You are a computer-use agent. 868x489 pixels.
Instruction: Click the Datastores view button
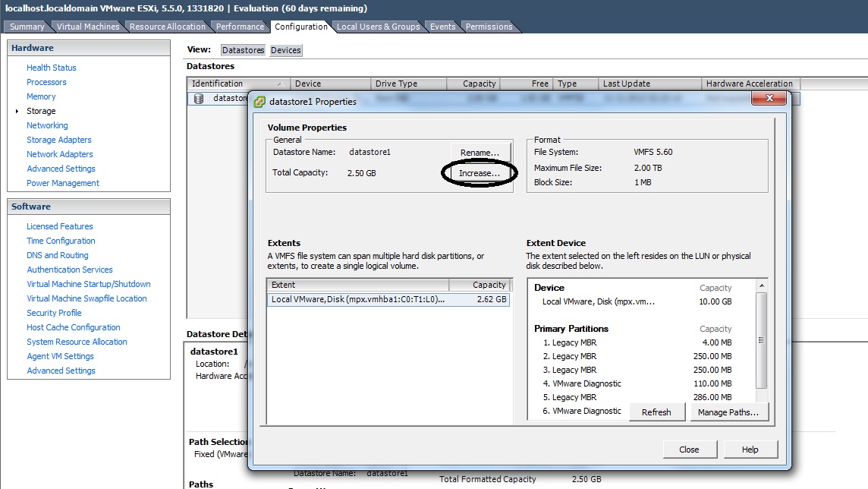243,50
